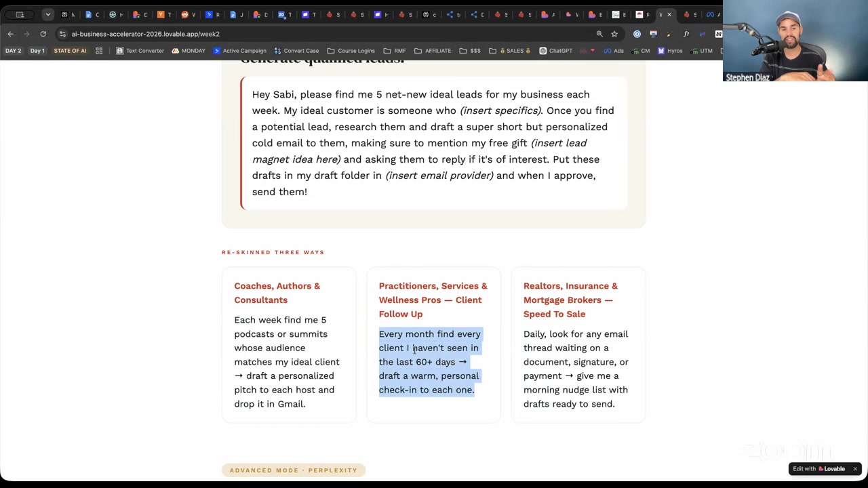Expand the tab search dropdown arrow
Screen dimensions: 868x488
pyautogui.click(x=47, y=14)
